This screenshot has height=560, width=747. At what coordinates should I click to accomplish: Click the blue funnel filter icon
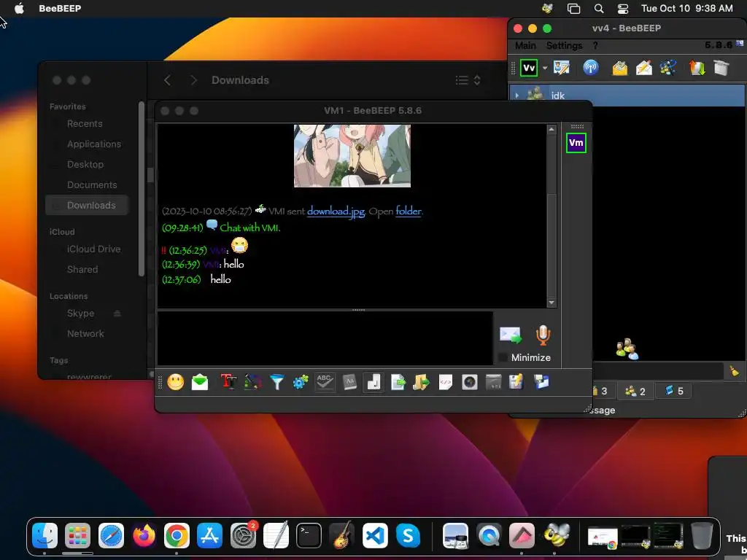click(x=276, y=382)
